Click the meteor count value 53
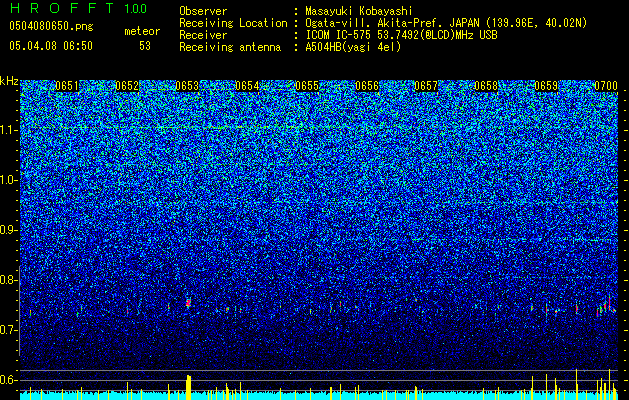 pos(145,46)
